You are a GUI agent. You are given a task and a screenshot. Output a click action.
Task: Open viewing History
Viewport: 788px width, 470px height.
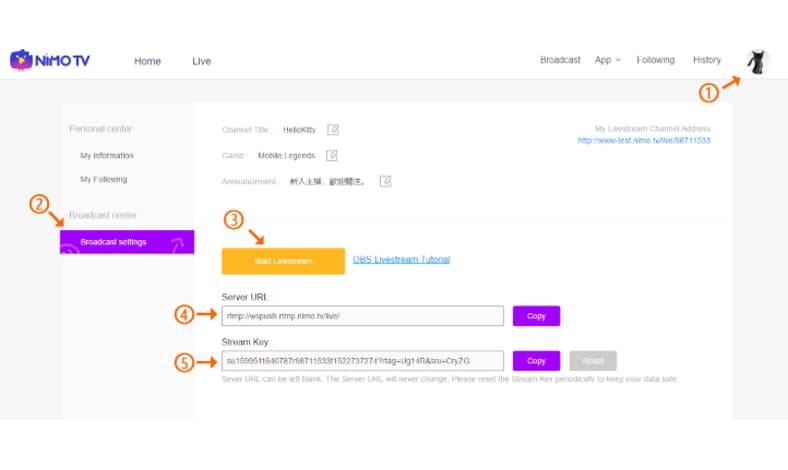pyautogui.click(x=707, y=60)
